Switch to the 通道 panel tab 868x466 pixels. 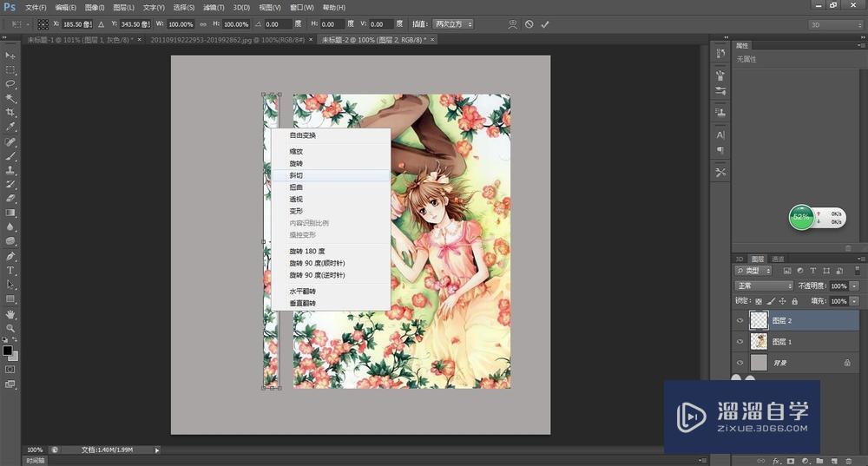click(778, 259)
